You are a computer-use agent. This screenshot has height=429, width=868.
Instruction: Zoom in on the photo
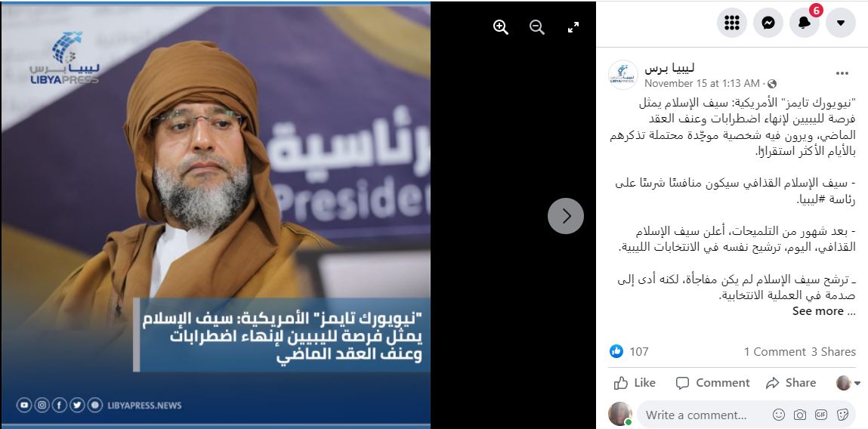click(501, 27)
